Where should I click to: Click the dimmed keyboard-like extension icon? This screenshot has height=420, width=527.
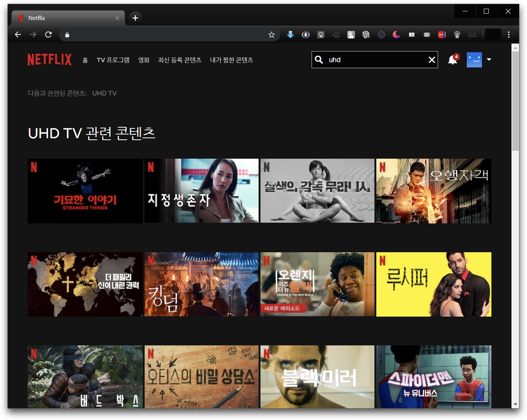pos(472,35)
